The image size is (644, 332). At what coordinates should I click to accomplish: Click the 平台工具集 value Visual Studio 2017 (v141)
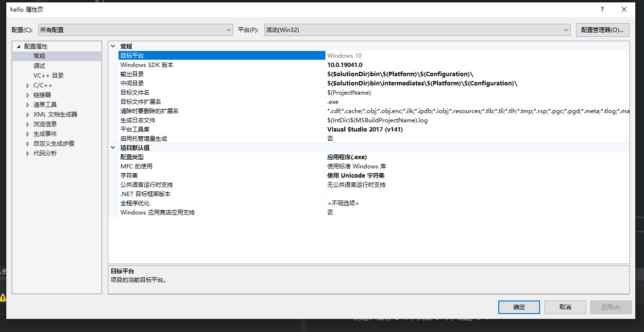click(365, 130)
